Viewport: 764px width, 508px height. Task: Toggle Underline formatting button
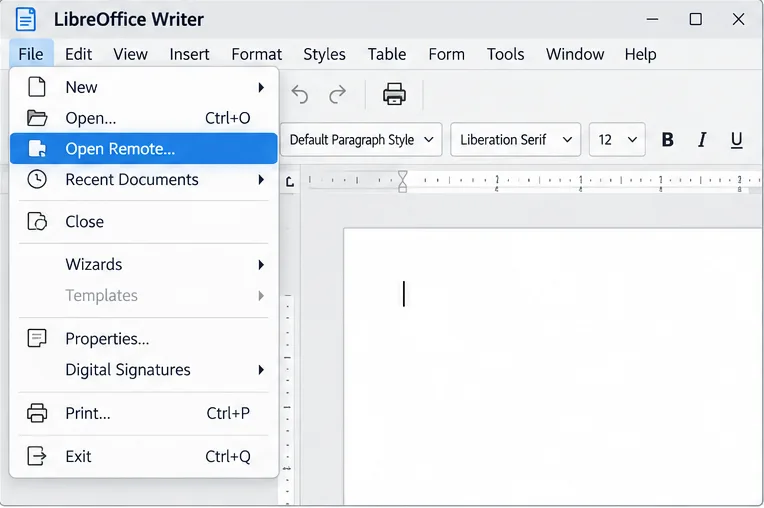point(737,140)
